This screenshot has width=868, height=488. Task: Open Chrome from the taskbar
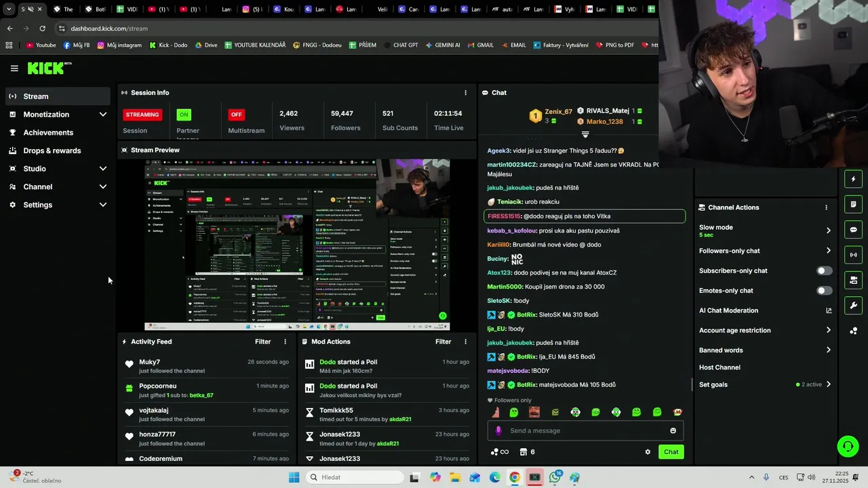tap(515, 477)
